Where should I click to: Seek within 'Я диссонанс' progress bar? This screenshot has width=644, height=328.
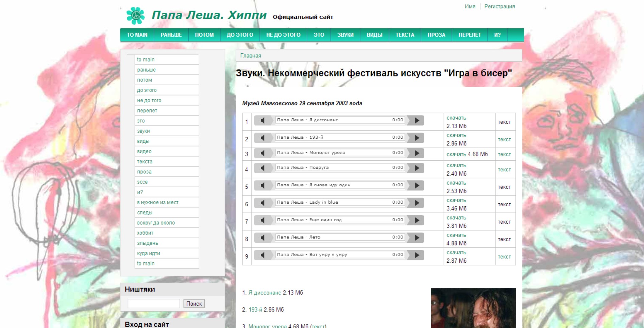(x=340, y=120)
